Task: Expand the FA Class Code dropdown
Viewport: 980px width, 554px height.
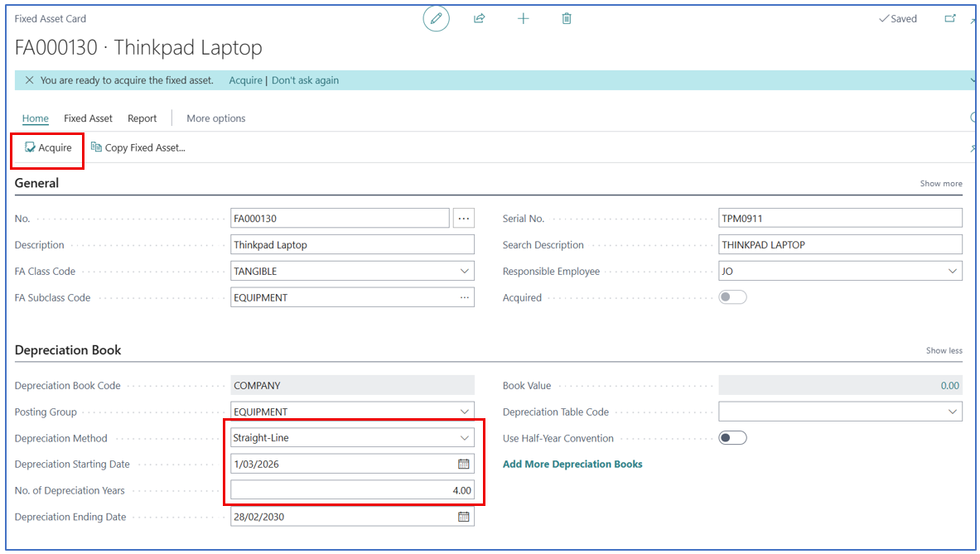Action: click(x=464, y=272)
